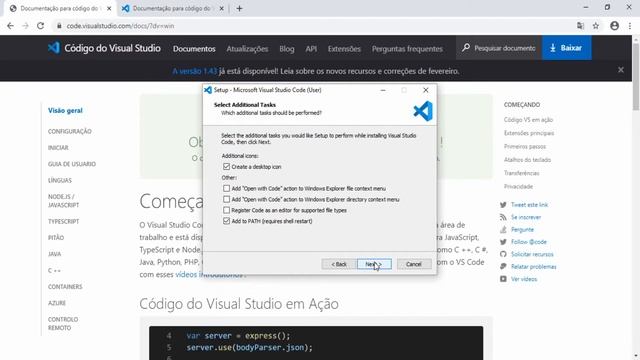Click RSS icon beside Se inscrever
The image size is (640, 360).
coord(503,217)
